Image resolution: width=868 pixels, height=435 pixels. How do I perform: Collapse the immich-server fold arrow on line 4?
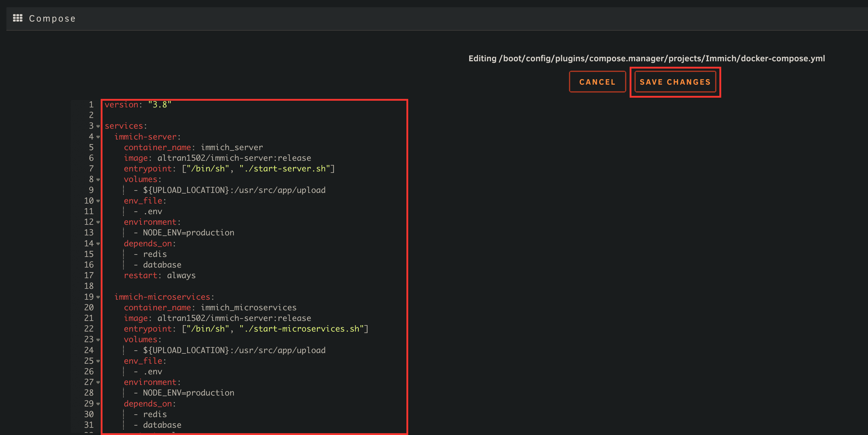click(98, 137)
